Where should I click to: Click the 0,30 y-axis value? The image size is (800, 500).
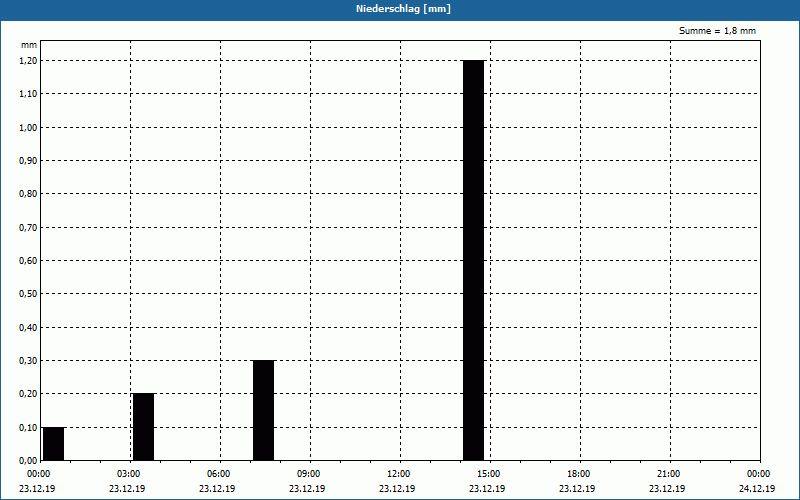28,361
